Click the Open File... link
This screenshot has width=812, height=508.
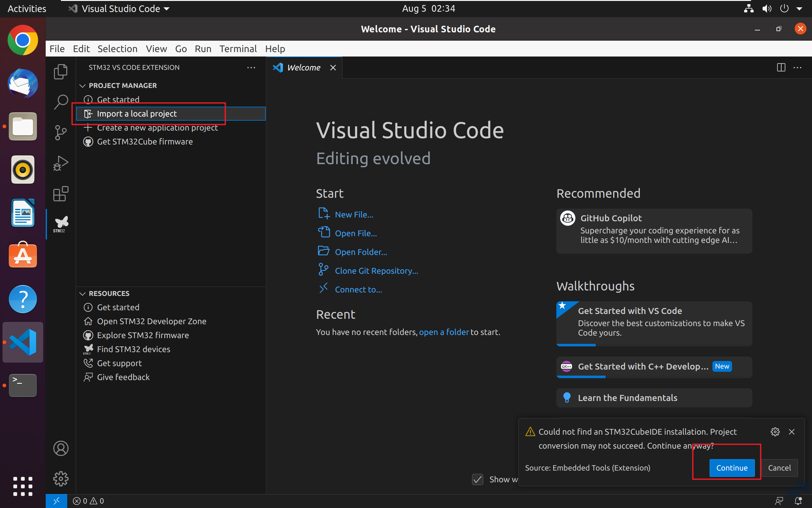pos(356,233)
